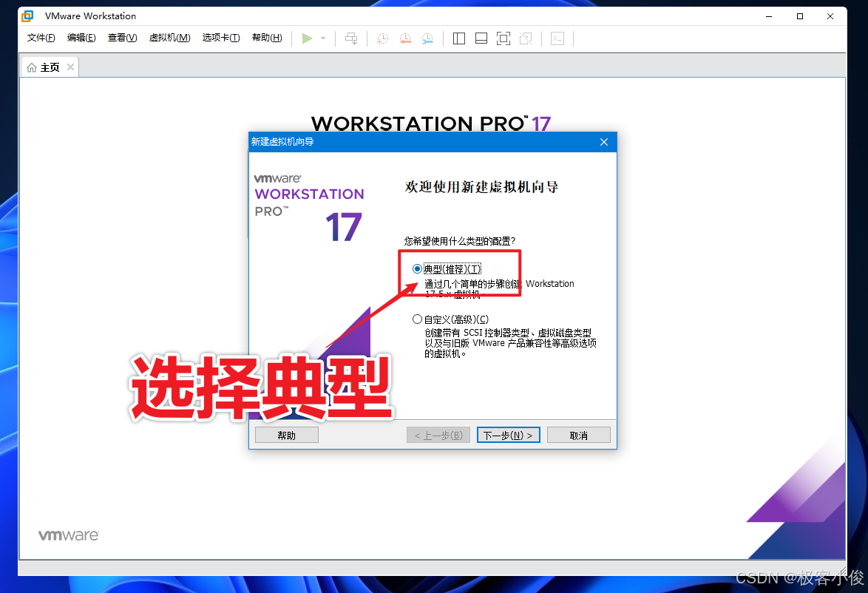This screenshot has width=868, height=593.
Task: Click the 欢迎使用新建虚拟机向导 heading
Action: click(x=481, y=187)
